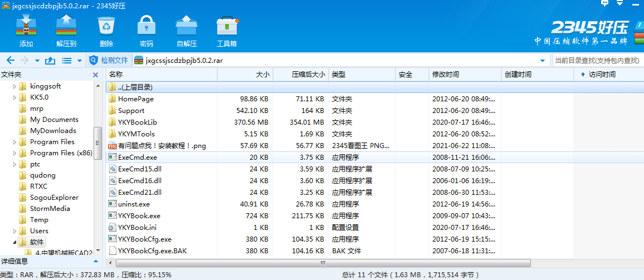
Task: Close the 文件夹 folder pane
Action: pos(95,75)
